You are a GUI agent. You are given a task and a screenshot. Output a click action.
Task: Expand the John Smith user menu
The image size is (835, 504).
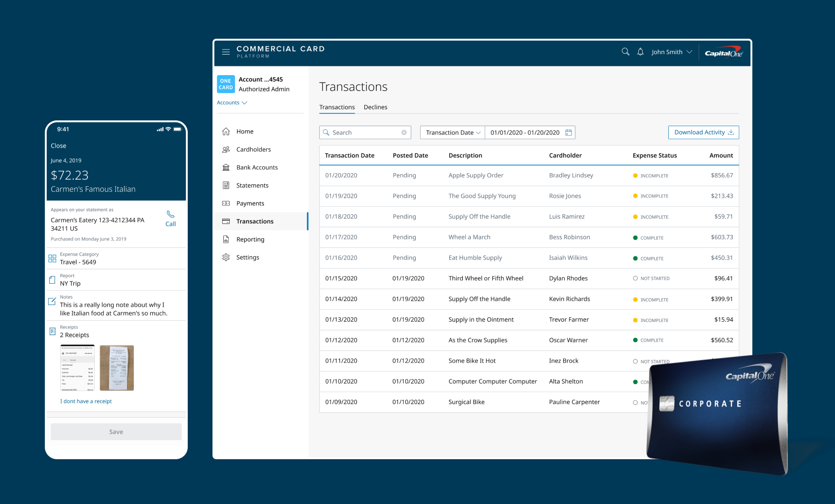click(x=671, y=52)
